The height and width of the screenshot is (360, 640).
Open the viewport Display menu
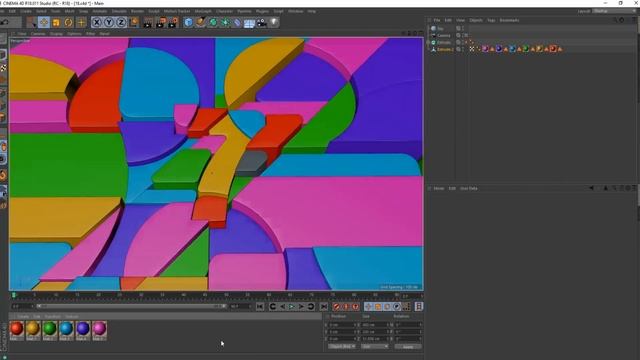pos(56,34)
